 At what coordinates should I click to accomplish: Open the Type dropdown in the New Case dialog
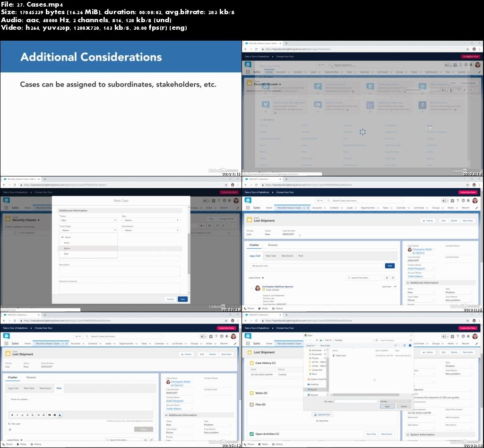click(151, 220)
